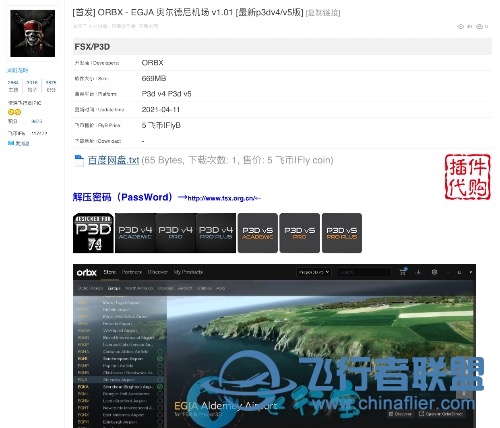
Task: Open the poster's username link under avatar
Action: coord(17,70)
